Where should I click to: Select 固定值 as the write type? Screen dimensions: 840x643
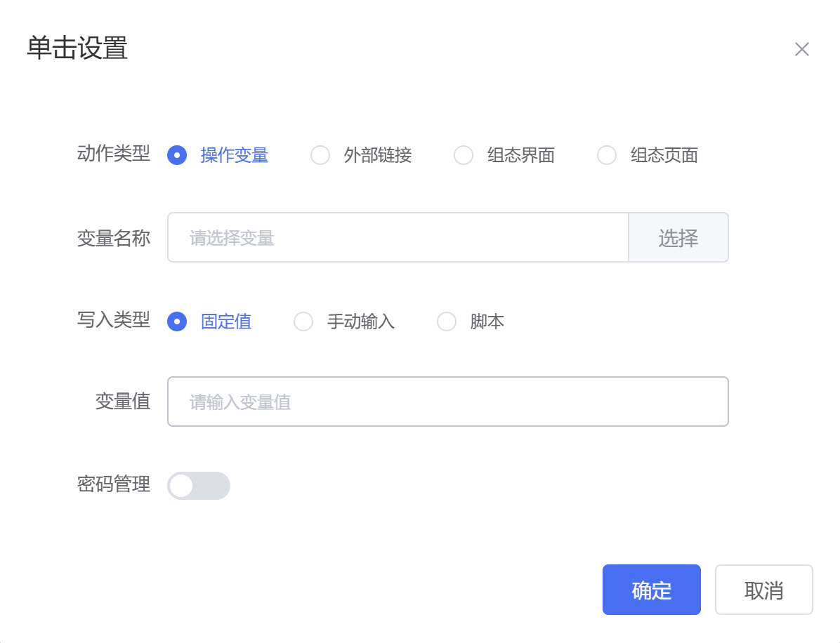(177, 322)
